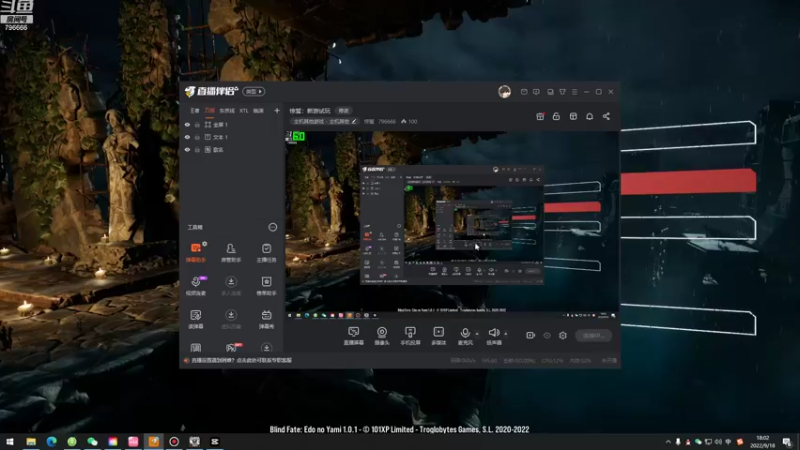Add a new scene with plus icon

click(x=277, y=110)
